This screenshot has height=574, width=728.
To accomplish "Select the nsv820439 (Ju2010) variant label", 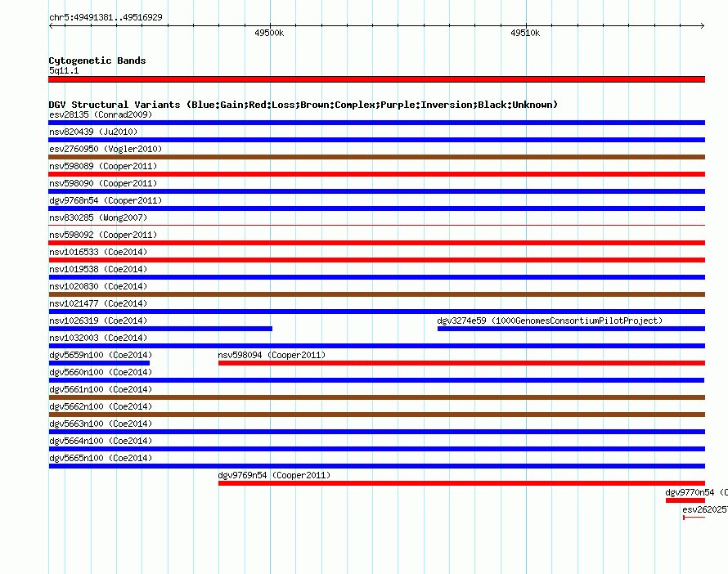I will 93,132.
